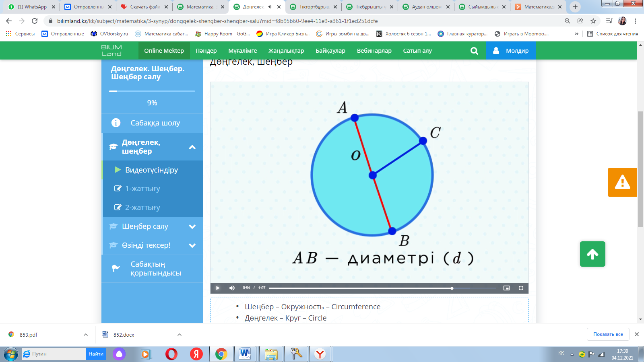Open Yandex browser from taskbar
The image size is (644, 362).
(x=196, y=354)
